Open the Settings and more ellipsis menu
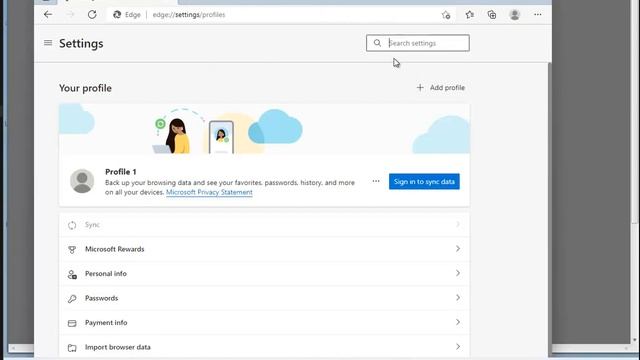 tap(538, 15)
